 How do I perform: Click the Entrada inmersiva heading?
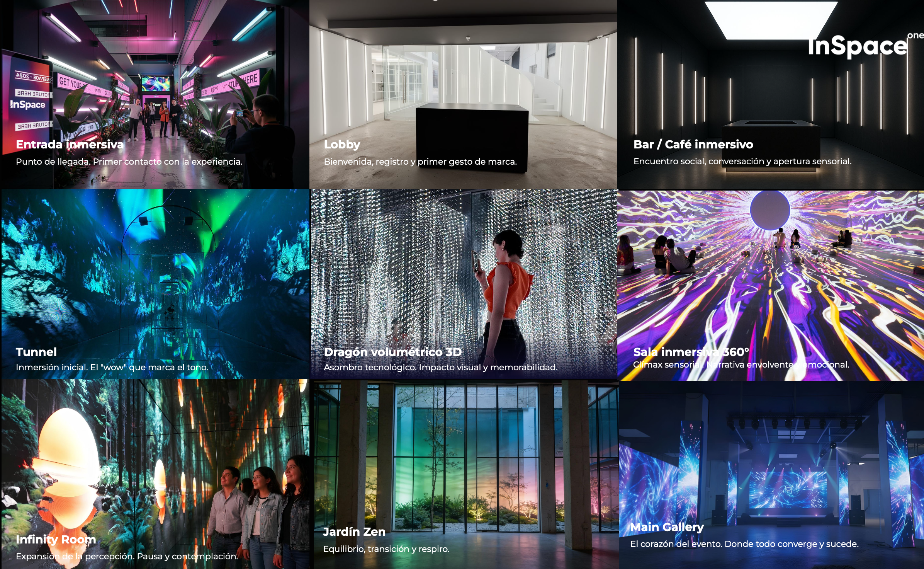(x=70, y=145)
